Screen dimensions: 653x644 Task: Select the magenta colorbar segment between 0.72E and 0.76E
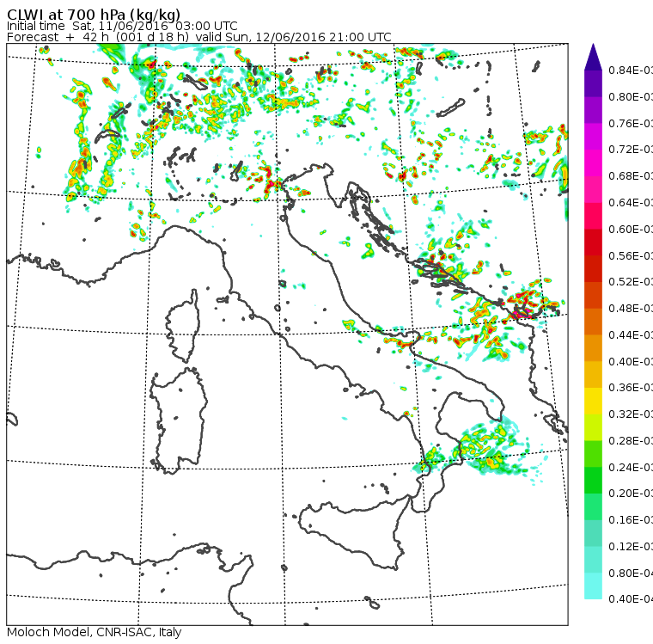click(x=593, y=137)
